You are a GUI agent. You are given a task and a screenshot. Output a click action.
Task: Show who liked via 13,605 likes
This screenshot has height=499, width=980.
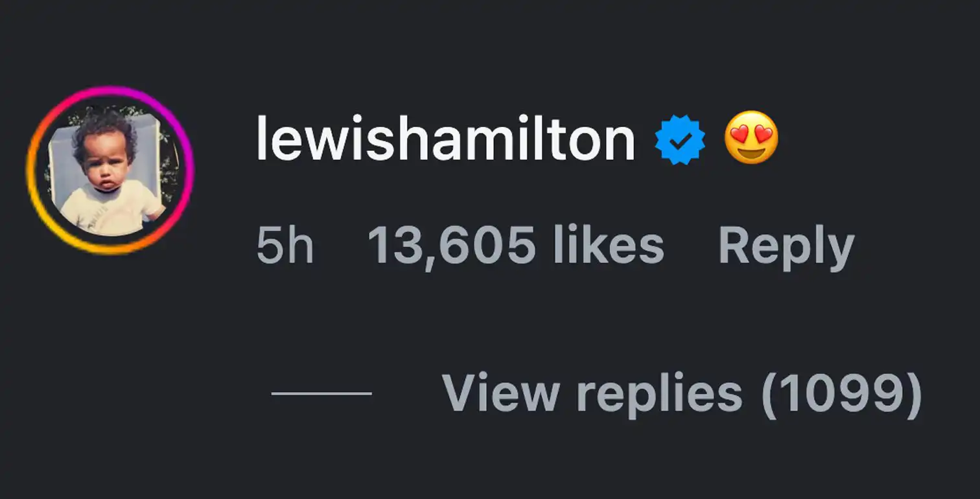(515, 246)
